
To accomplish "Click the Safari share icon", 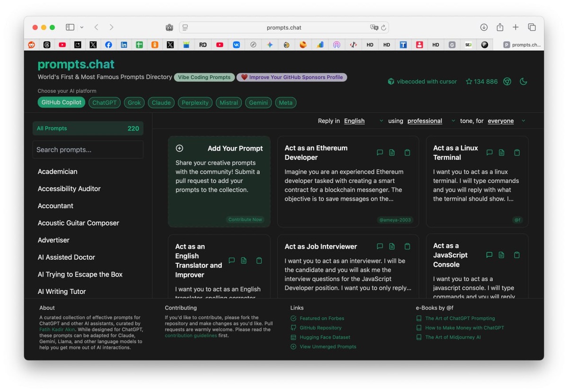I will [x=500, y=27].
